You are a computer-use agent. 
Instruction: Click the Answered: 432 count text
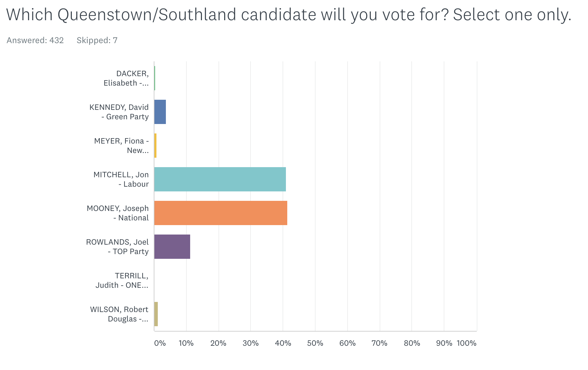tap(35, 40)
